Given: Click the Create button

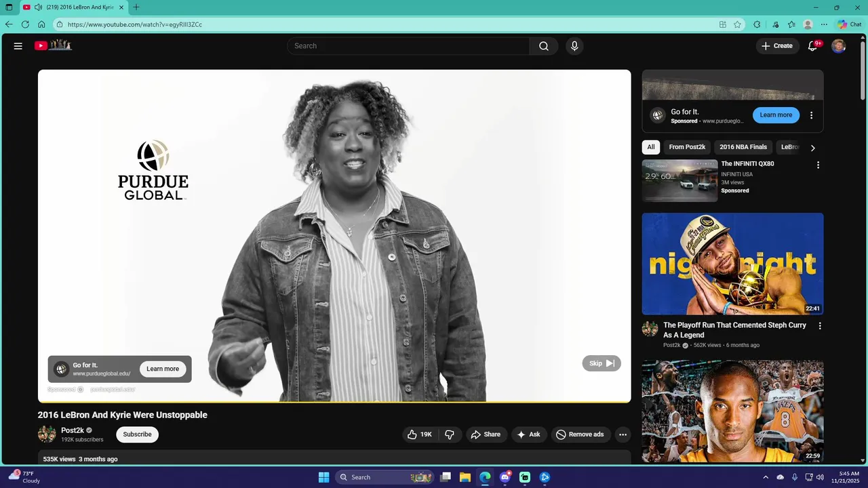Looking at the screenshot, I should 777,46.
